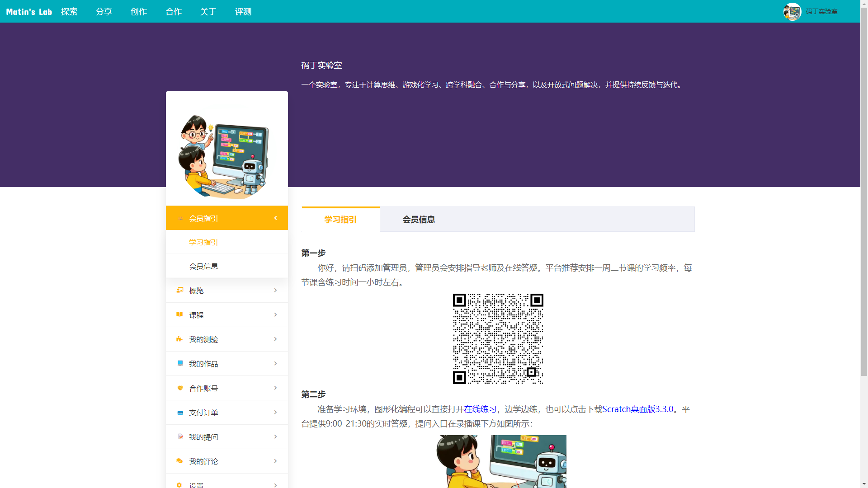Expand the 我的作品 chevron
The height and width of the screenshot is (488, 868).
275,363
